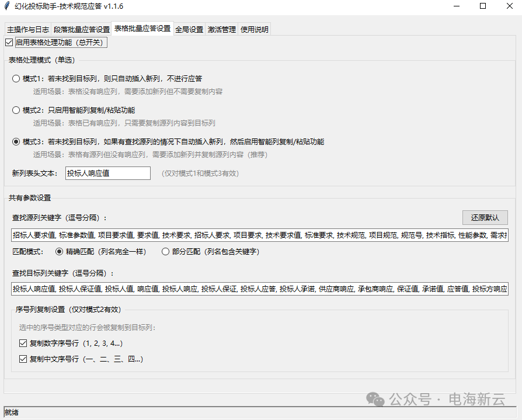Image resolution: width=522 pixels, height=420 pixels.
Task: View the 使用说明 tab
Action: pos(254,29)
